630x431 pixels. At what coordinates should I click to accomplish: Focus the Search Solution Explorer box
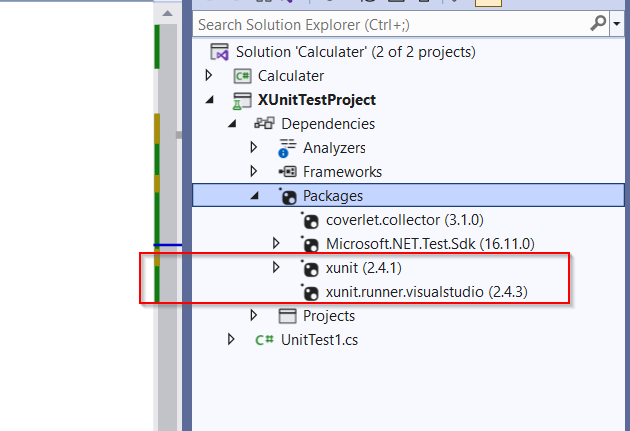pyautogui.click(x=392, y=25)
